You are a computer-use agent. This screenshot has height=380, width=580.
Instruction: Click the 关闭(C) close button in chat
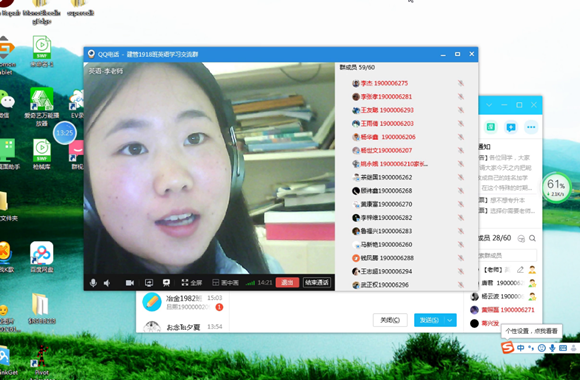[x=390, y=320]
